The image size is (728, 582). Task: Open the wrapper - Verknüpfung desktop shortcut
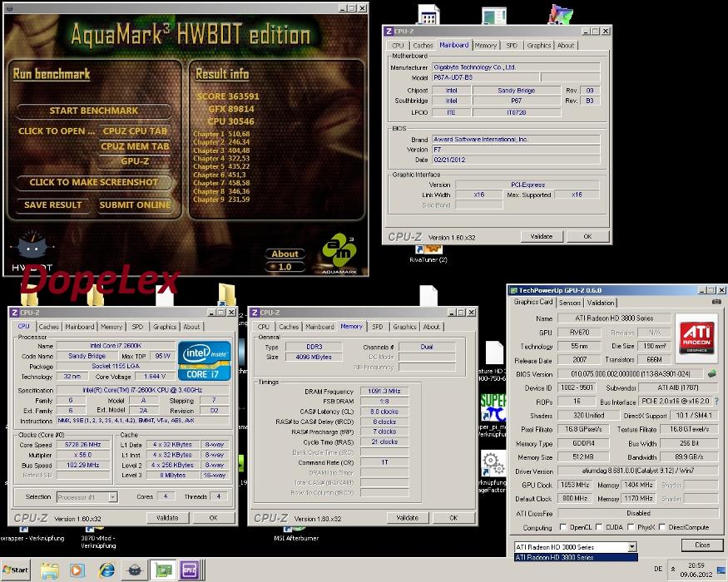click(x=32, y=535)
